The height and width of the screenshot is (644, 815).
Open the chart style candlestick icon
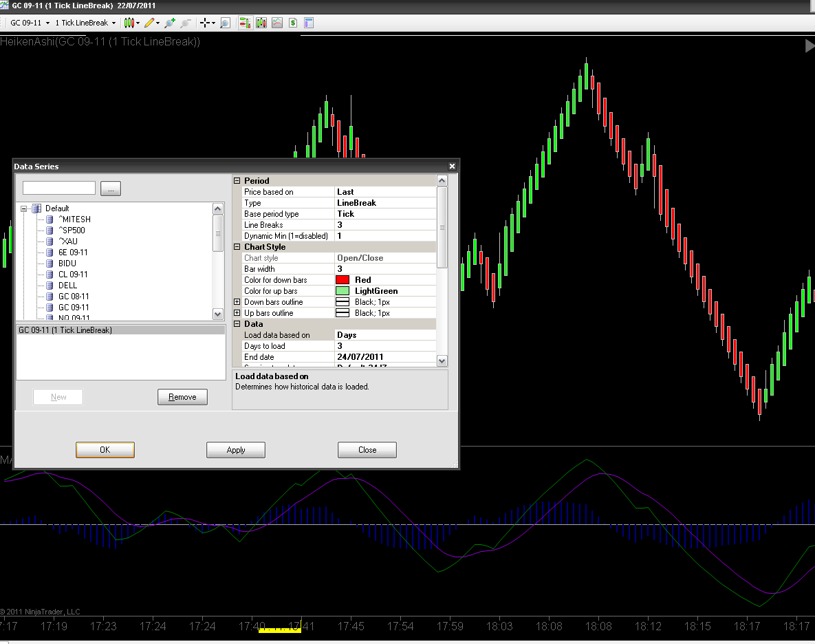pyautogui.click(x=129, y=23)
